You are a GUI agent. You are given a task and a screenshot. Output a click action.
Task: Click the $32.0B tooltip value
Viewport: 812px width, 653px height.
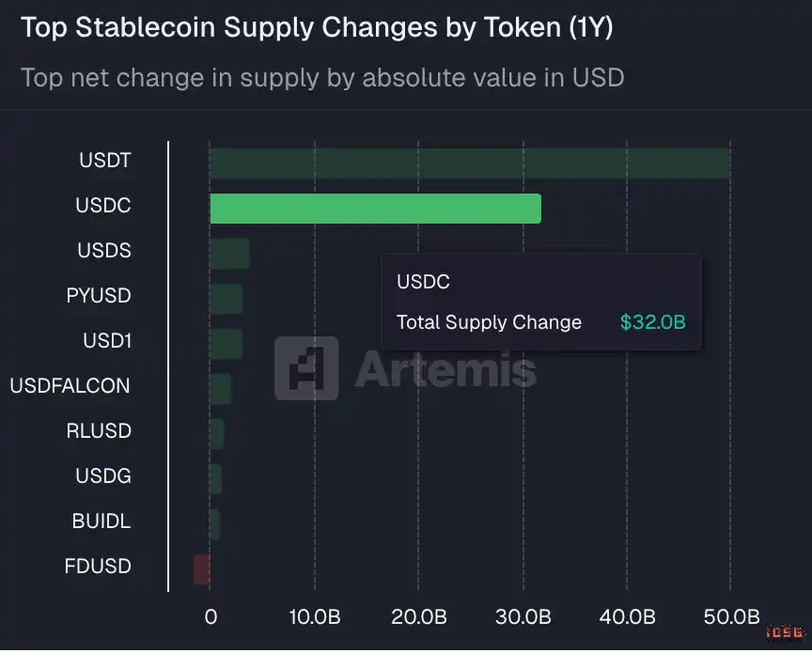(x=652, y=322)
